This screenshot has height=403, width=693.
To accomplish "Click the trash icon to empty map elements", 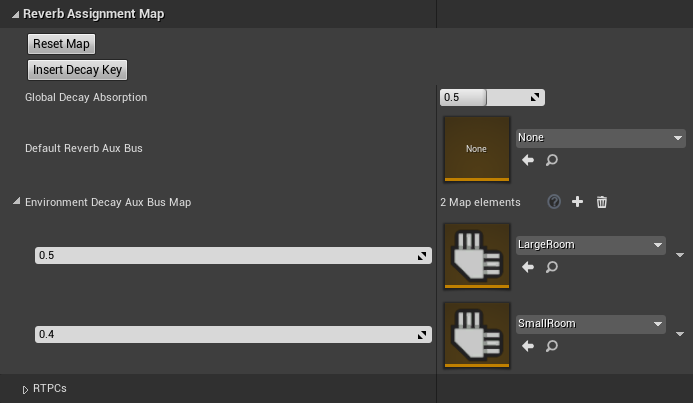I will [602, 202].
